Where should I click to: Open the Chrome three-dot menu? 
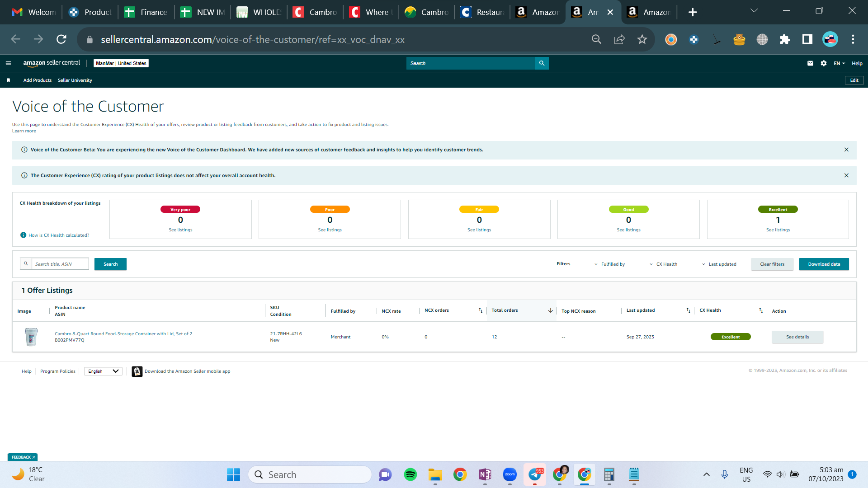coord(853,39)
